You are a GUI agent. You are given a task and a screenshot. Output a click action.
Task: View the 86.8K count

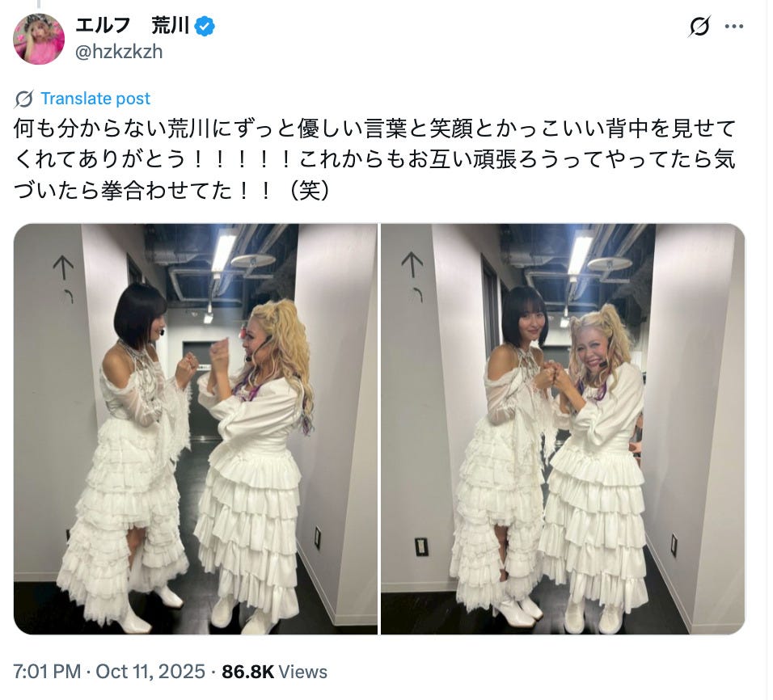[247, 672]
